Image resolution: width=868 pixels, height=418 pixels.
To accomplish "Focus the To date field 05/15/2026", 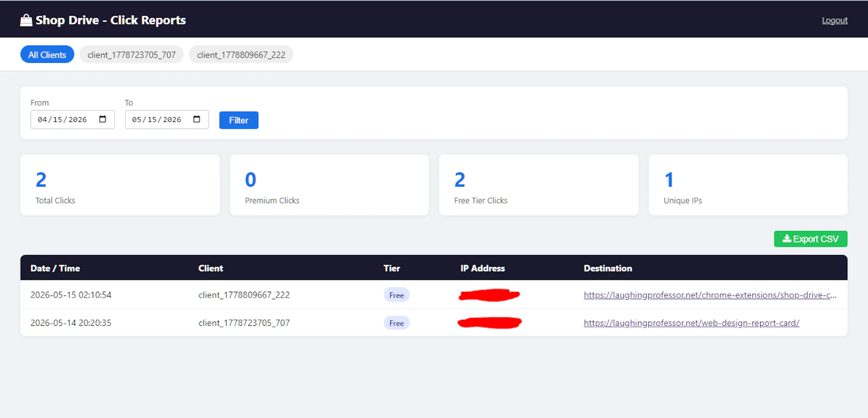I will click(x=167, y=119).
